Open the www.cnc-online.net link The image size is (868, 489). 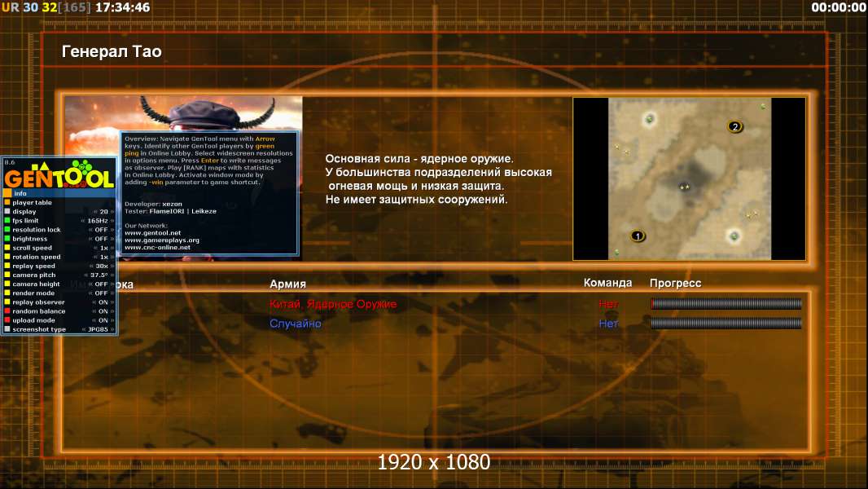pos(157,248)
